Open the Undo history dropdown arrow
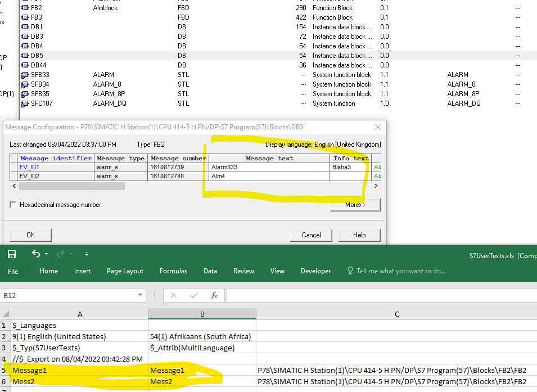 click(47, 254)
